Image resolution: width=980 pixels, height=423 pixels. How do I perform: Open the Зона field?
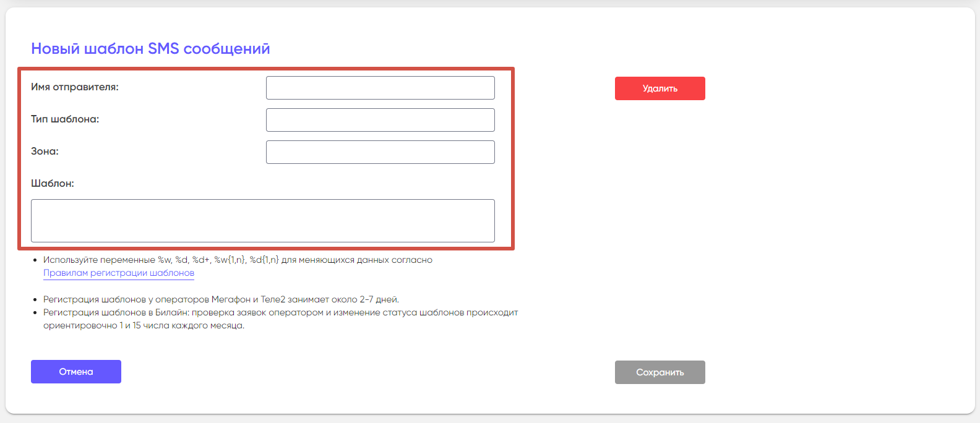pyautogui.click(x=380, y=152)
